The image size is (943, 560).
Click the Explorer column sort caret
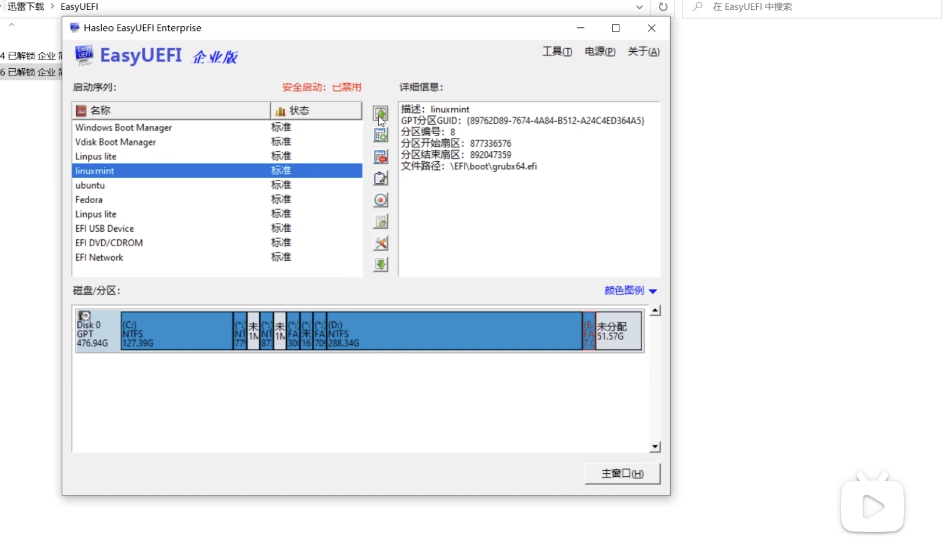[12, 24]
